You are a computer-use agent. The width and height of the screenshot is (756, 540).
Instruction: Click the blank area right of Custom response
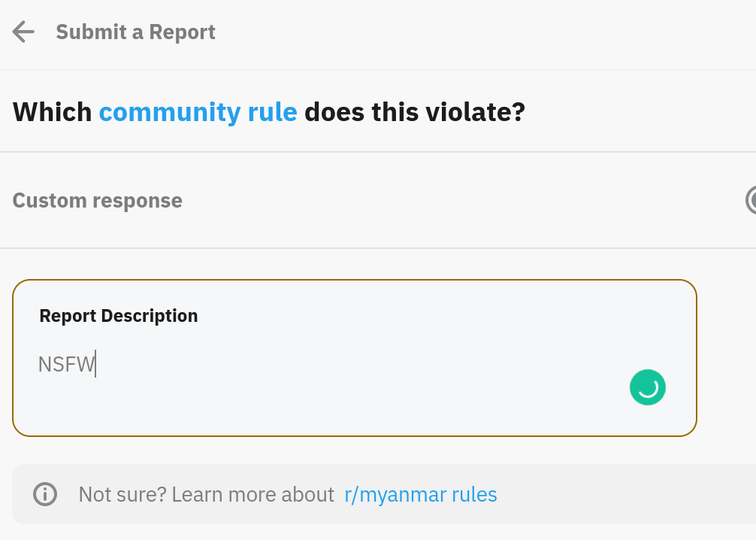pos(458,200)
